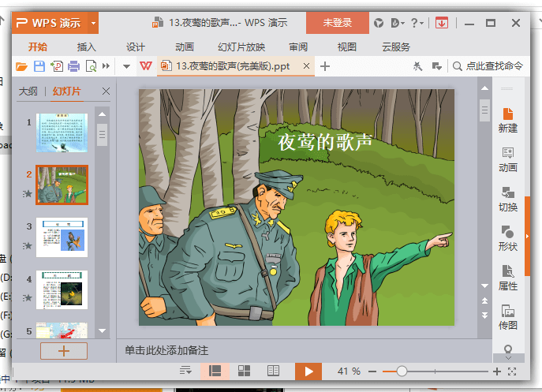Viewport: 542px width, 392px height.
Task: Expand the quick access toolbar overflow arrow
Action: click(107, 66)
